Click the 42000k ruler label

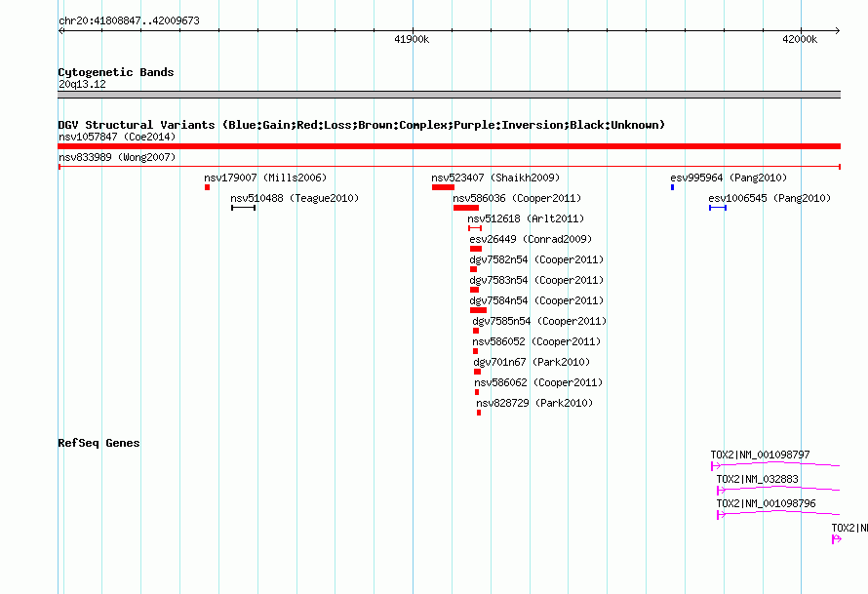[x=800, y=39]
